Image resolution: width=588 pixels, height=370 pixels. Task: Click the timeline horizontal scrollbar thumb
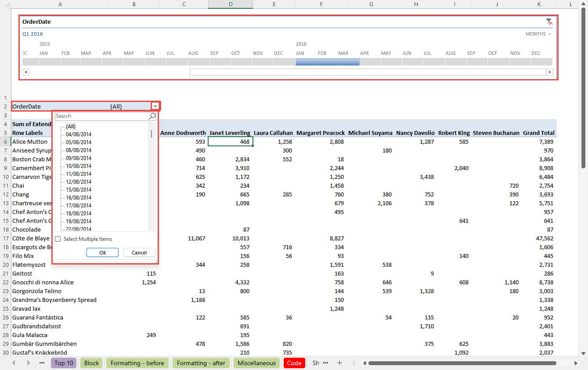coord(367,72)
